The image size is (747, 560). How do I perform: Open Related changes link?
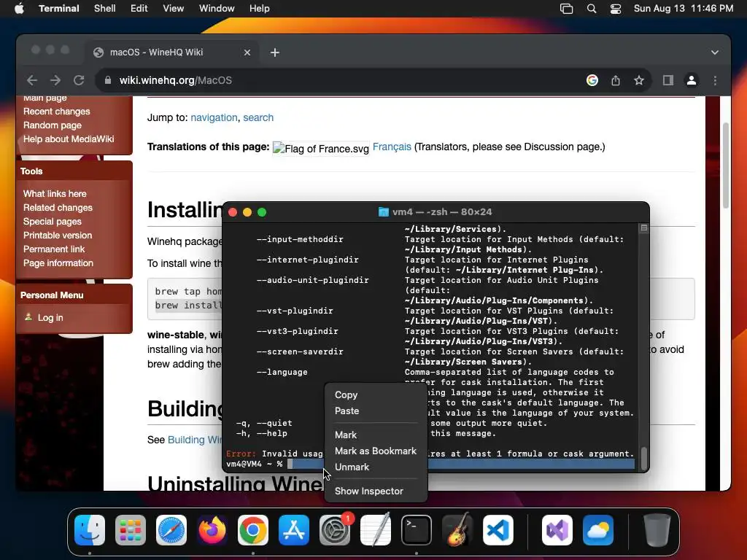pyautogui.click(x=58, y=208)
